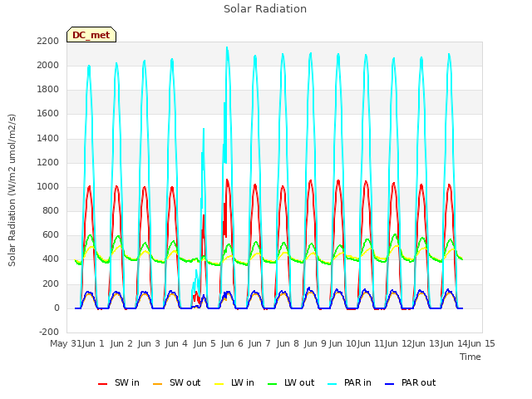
Task: Click the tallest PAR in peak on Jun 6
Action: 227,48
